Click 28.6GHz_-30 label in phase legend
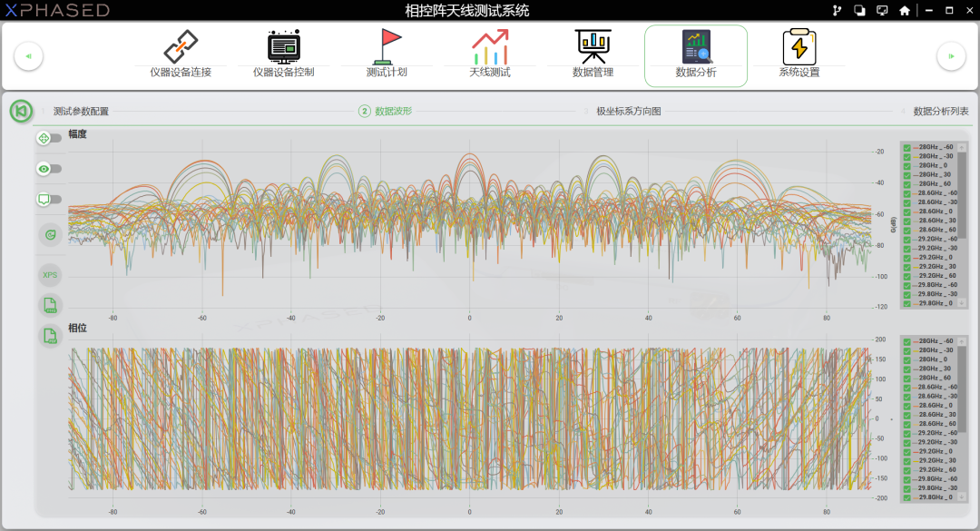 click(937, 397)
